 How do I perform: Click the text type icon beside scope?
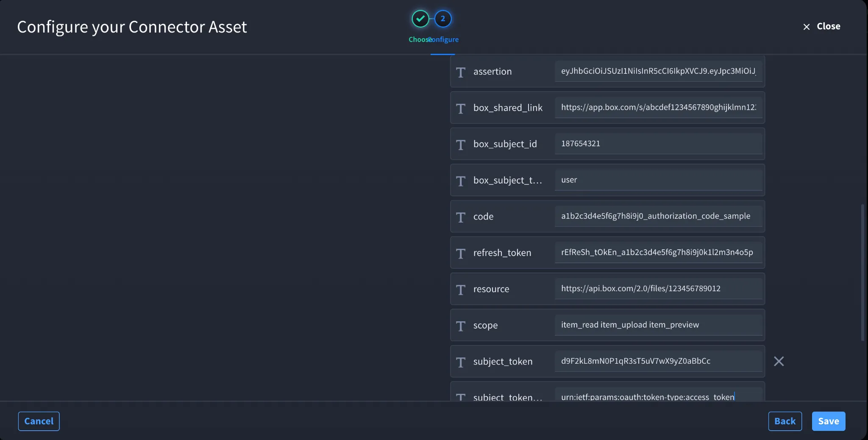(461, 326)
